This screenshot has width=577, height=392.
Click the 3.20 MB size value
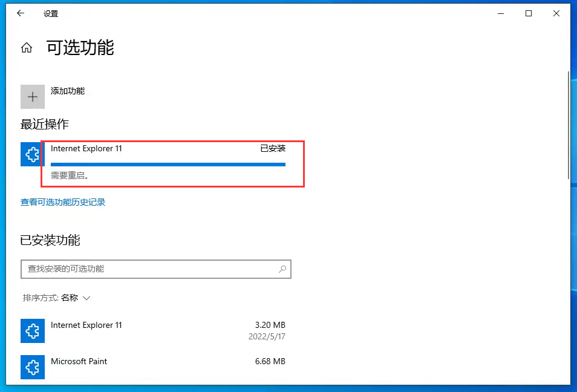point(270,325)
